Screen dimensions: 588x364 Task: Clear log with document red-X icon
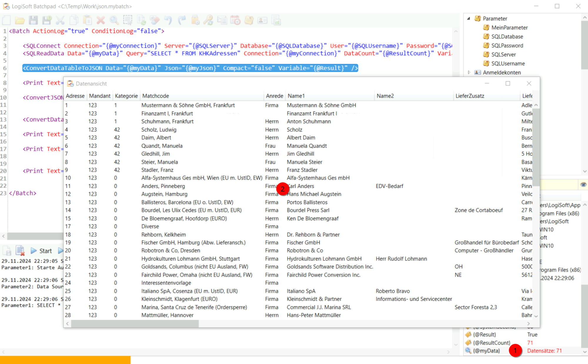tap(20, 251)
